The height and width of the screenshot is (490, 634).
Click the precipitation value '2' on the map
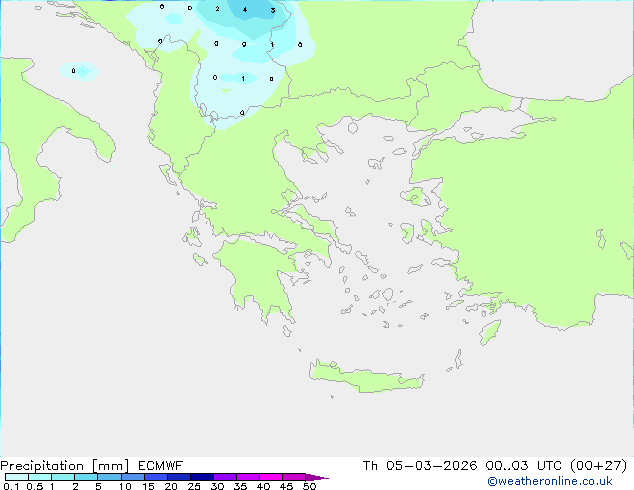click(x=218, y=8)
